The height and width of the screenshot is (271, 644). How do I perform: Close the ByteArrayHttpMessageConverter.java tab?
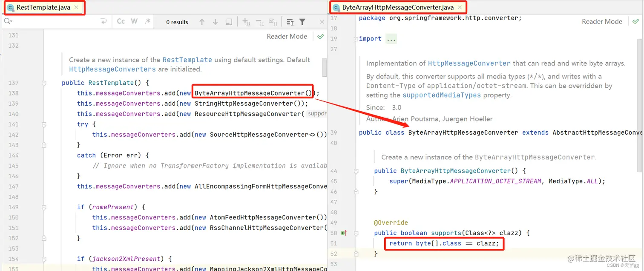click(460, 7)
